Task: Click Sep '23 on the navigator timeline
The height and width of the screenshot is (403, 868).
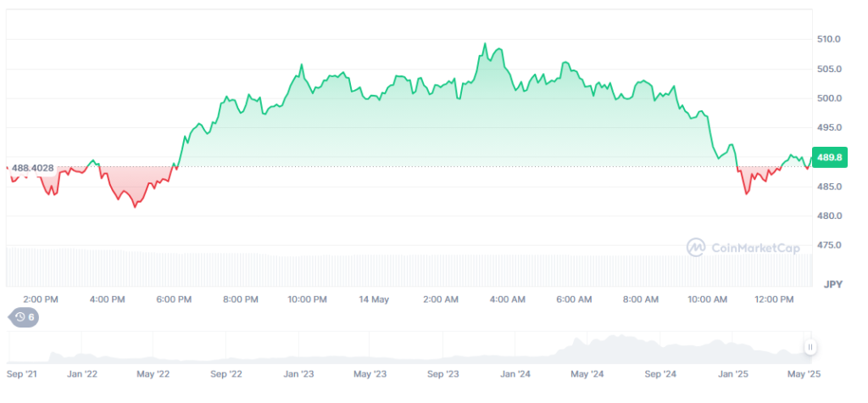Action: pos(443,373)
